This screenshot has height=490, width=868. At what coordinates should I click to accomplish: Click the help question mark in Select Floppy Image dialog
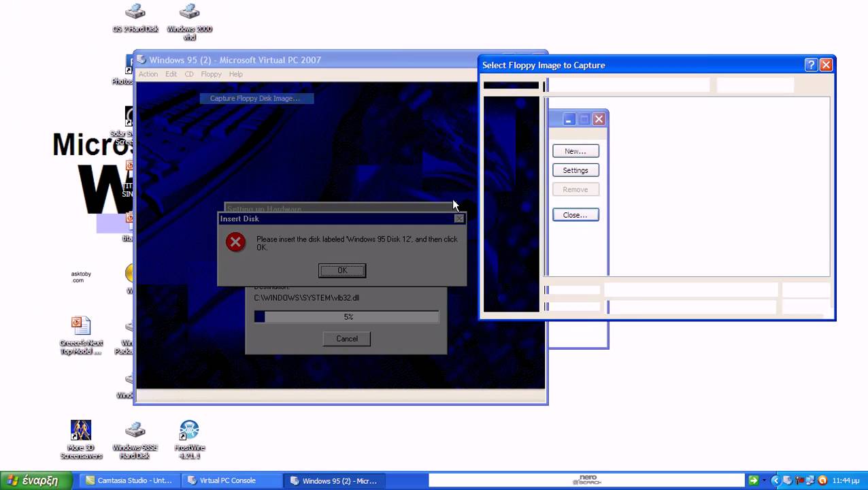[x=811, y=65]
